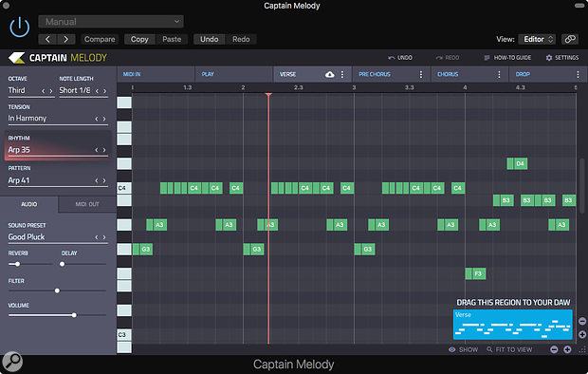The width and height of the screenshot is (588, 374).
Task: Click the Captain Melody logo icon
Action: coord(16,58)
